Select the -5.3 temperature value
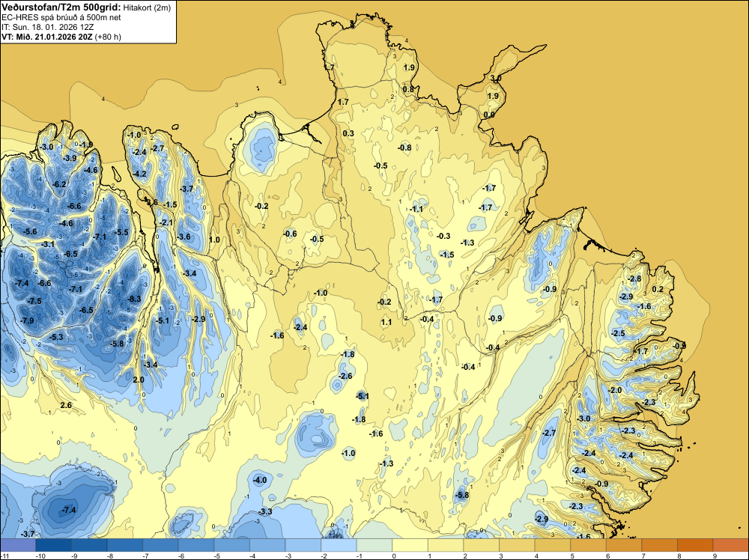The width and height of the screenshot is (749, 560). click(56, 337)
